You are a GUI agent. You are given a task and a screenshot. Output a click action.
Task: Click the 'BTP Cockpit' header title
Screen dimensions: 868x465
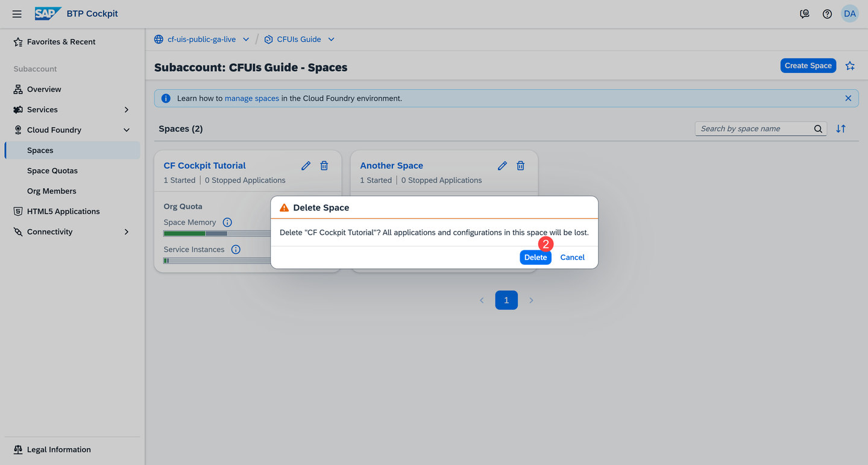click(x=93, y=14)
